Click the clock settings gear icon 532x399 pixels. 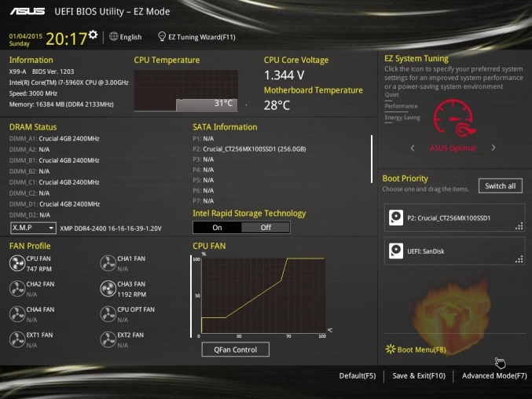(x=93, y=35)
